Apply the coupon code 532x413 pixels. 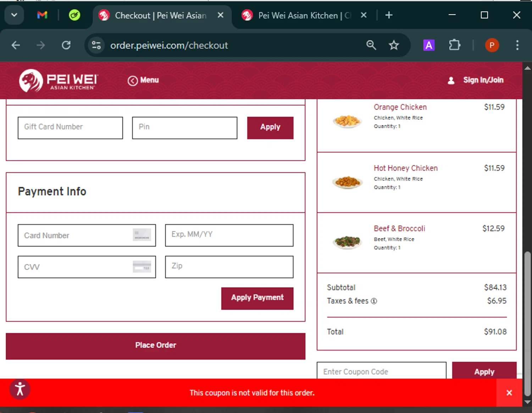(x=484, y=371)
